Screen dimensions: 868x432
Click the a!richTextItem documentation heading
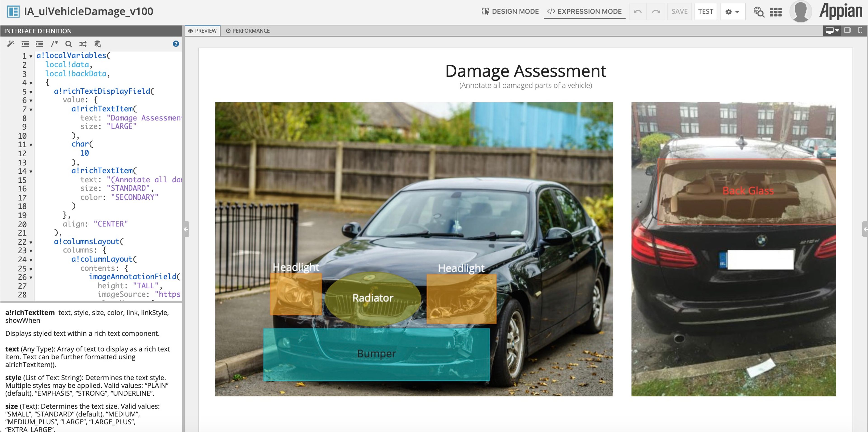pyautogui.click(x=30, y=313)
